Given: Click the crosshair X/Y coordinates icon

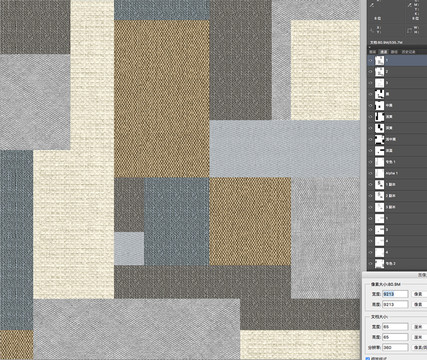Looking at the screenshot, I should (372, 30).
